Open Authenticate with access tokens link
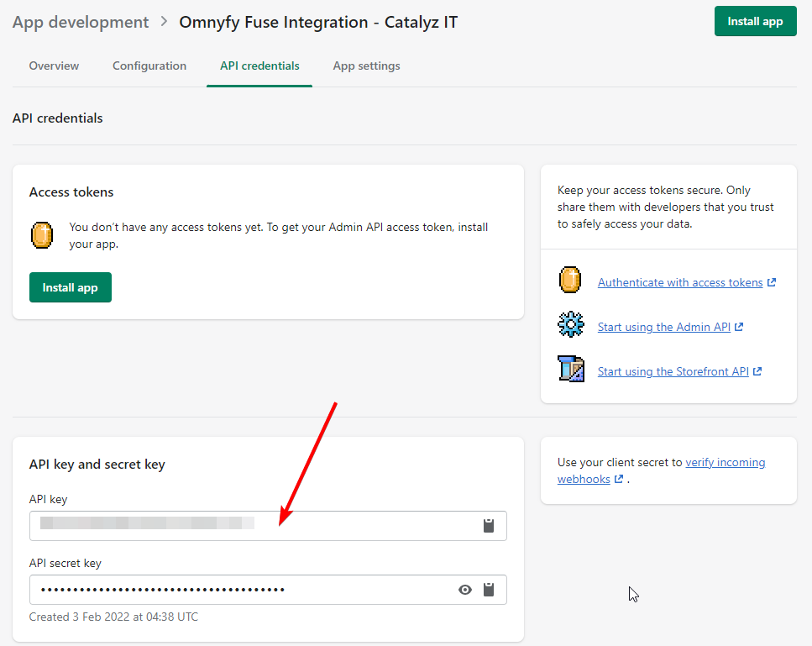Image resolution: width=812 pixels, height=646 pixels. 680,282
